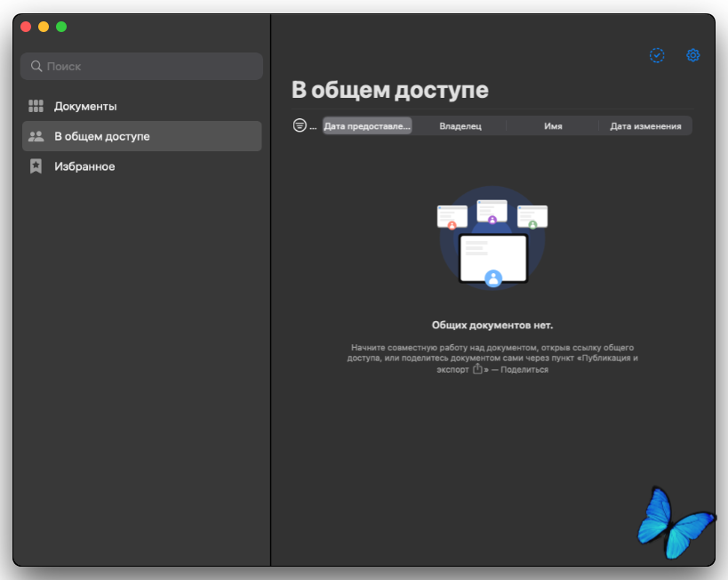This screenshot has height=580, width=728.
Task: Click the Общих документов нет message
Action: [x=492, y=326]
